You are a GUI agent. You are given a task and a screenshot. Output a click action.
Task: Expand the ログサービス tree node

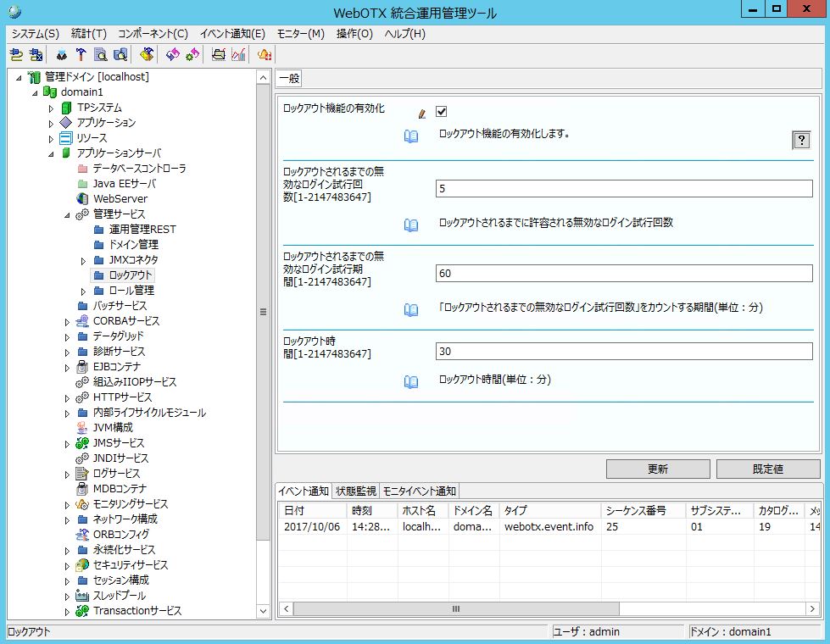67,474
